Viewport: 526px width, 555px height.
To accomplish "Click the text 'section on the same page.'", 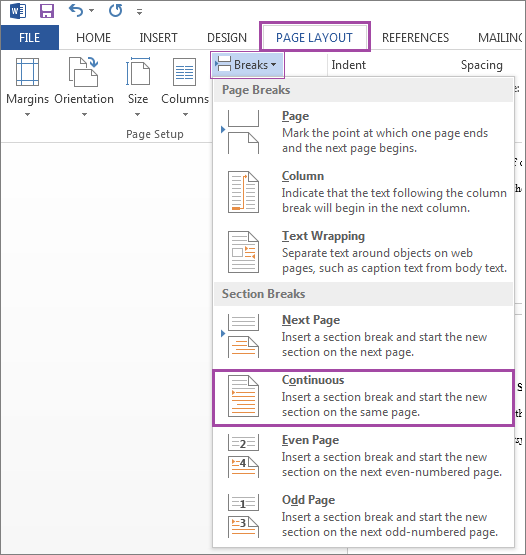I will click(x=351, y=412).
